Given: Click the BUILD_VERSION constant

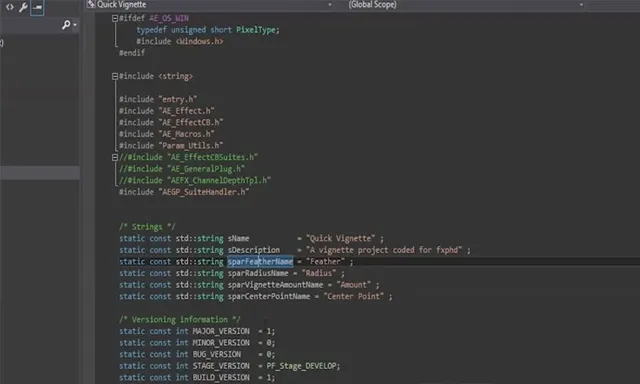Looking at the screenshot, I should click(x=221, y=377).
